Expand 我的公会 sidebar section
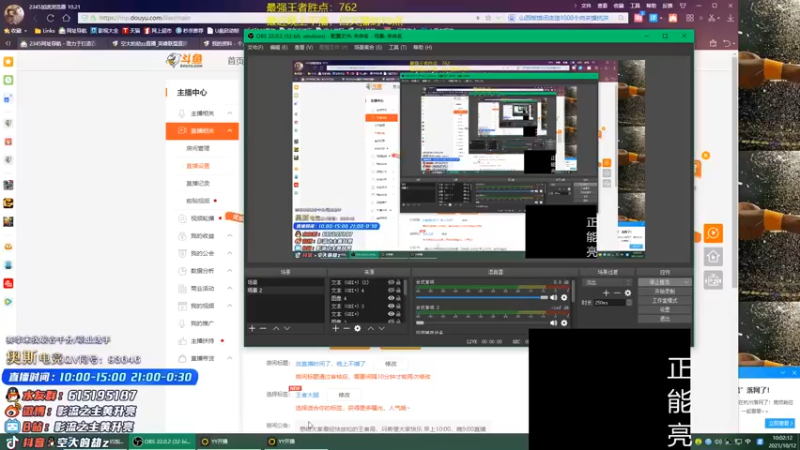 (x=203, y=253)
